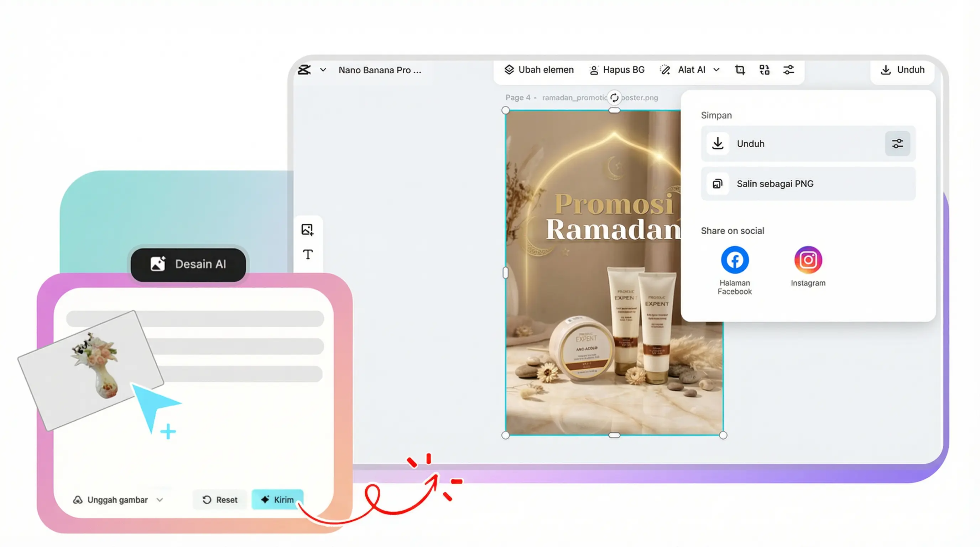Select the crop tool icon
Screen dimensions: 980x547
pyautogui.click(x=740, y=70)
